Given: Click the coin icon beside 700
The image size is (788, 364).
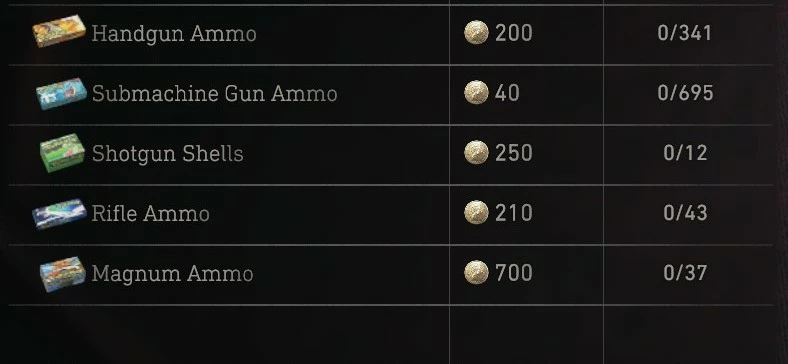Looking at the screenshot, I should pos(476,273).
